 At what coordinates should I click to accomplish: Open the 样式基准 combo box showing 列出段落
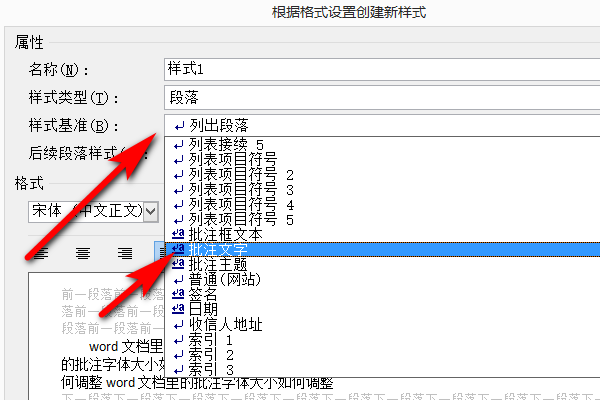(x=382, y=125)
